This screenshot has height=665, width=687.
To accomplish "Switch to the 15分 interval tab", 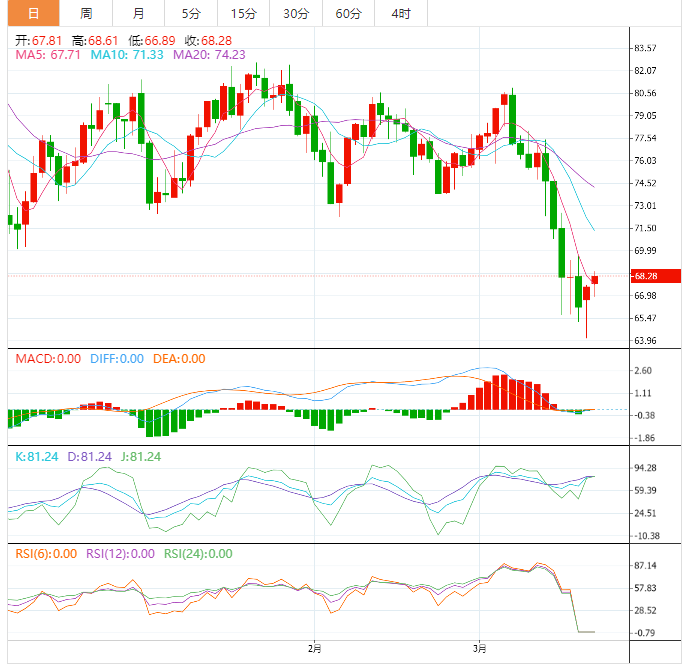I will [242, 13].
